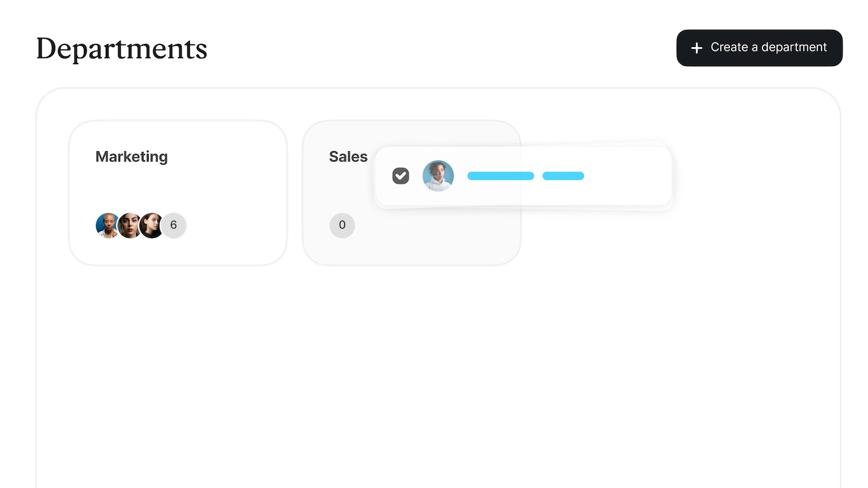Click the member count badge showing 6

173,226
